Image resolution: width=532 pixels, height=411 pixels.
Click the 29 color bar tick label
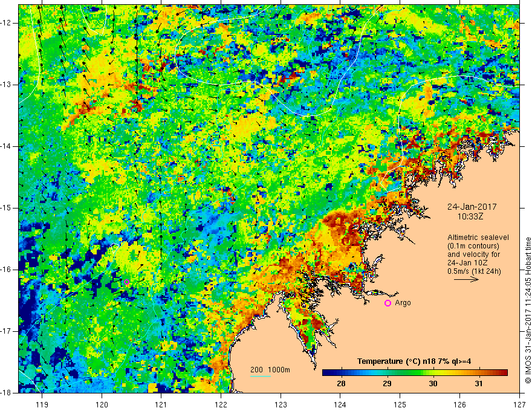pos(387,384)
